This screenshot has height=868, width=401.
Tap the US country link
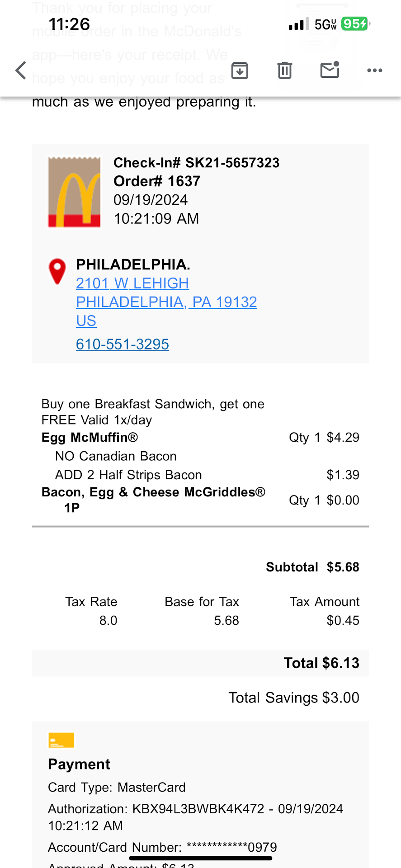click(x=86, y=321)
